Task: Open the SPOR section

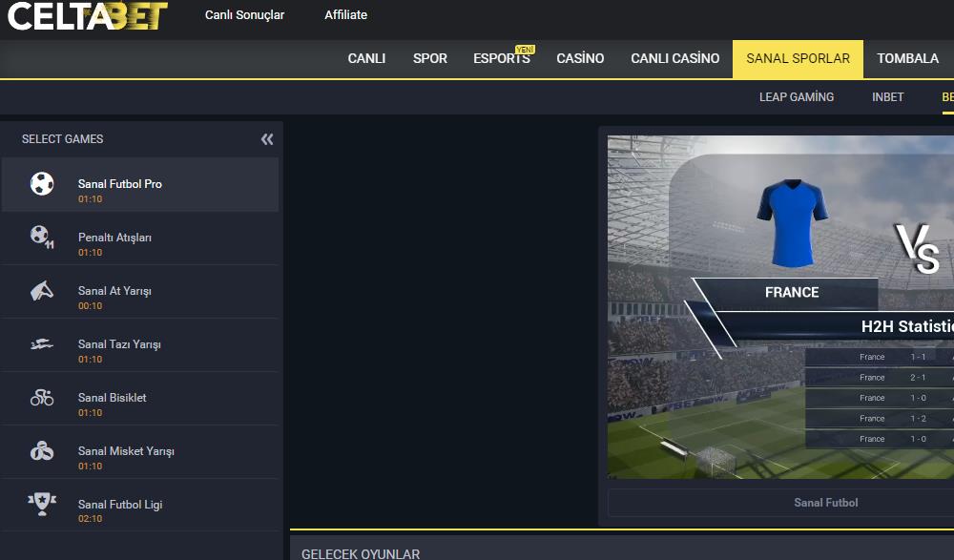Action: pyautogui.click(x=429, y=58)
